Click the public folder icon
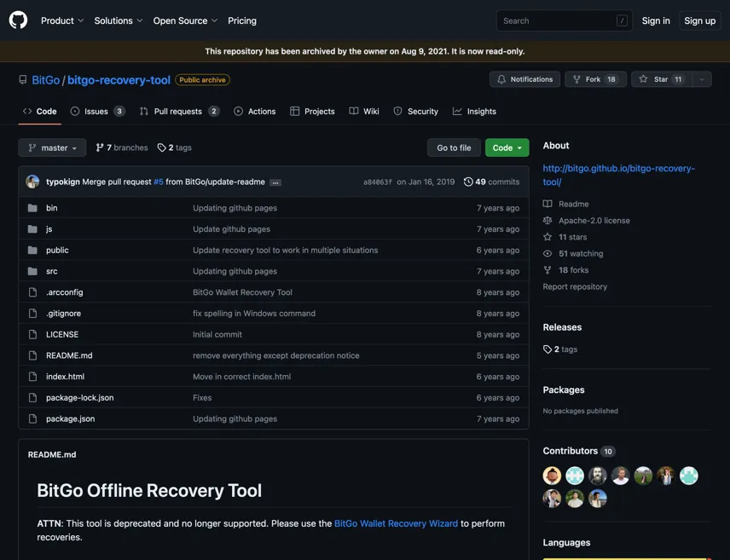730x560 pixels. [x=32, y=250]
